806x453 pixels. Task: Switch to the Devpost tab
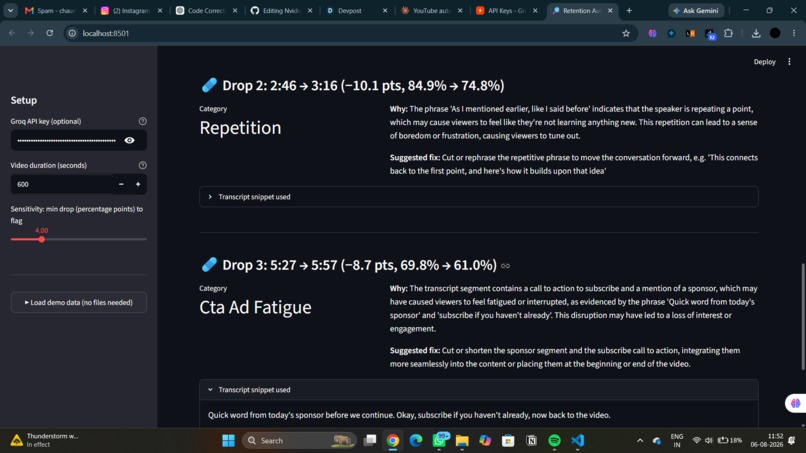pyautogui.click(x=357, y=10)
